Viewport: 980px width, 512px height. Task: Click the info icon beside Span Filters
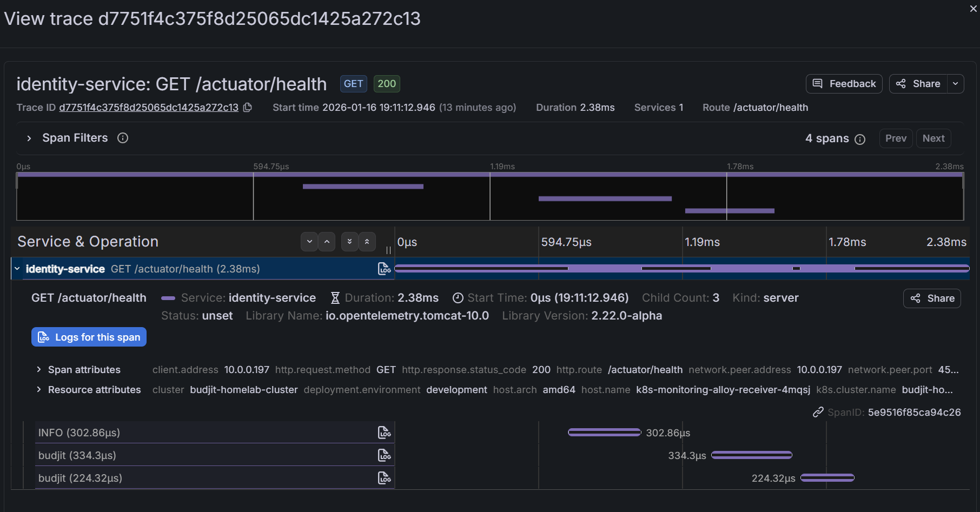tap(123, 138)
